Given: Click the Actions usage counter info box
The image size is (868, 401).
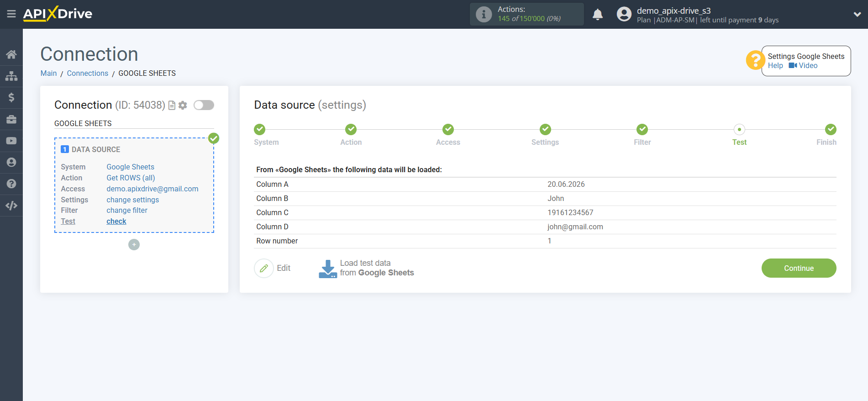Looking at the screenshot, I should coord(526,14).
